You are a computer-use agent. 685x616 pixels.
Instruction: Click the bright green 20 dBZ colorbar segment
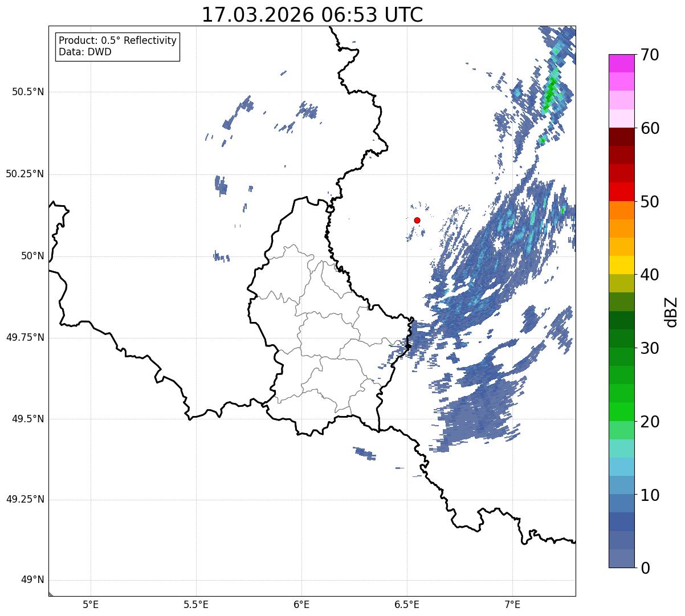coord(621,411)
